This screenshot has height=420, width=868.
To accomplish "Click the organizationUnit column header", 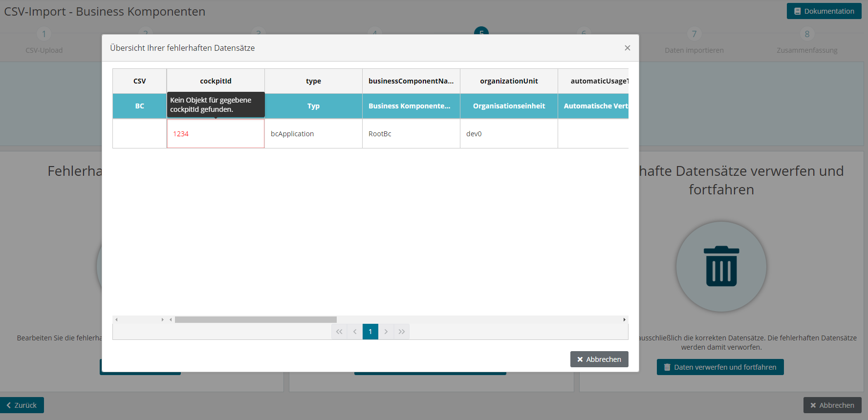I will click(509, 81).
